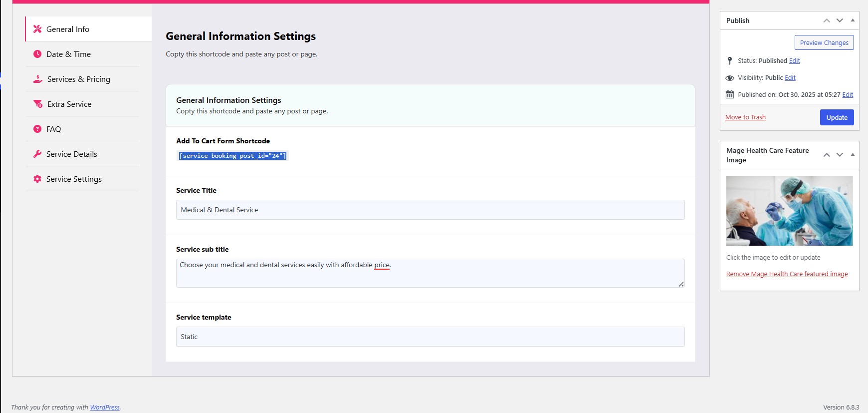Collapse the Publish panel with triangle toggle
Image resolution: width=868 pixels, height=413 pixels.
pos(853,20)
